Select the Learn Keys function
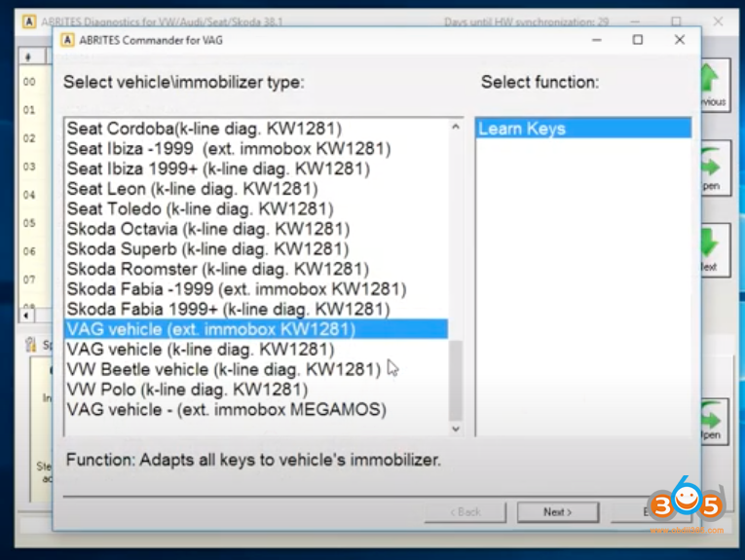 (x=583, y=129)
